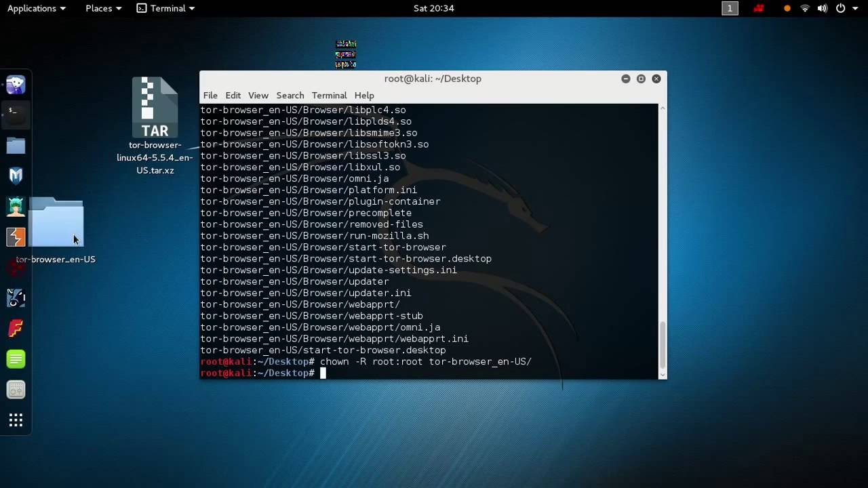Launch BeEF framework icon in dock

click(x=16, y=298)
